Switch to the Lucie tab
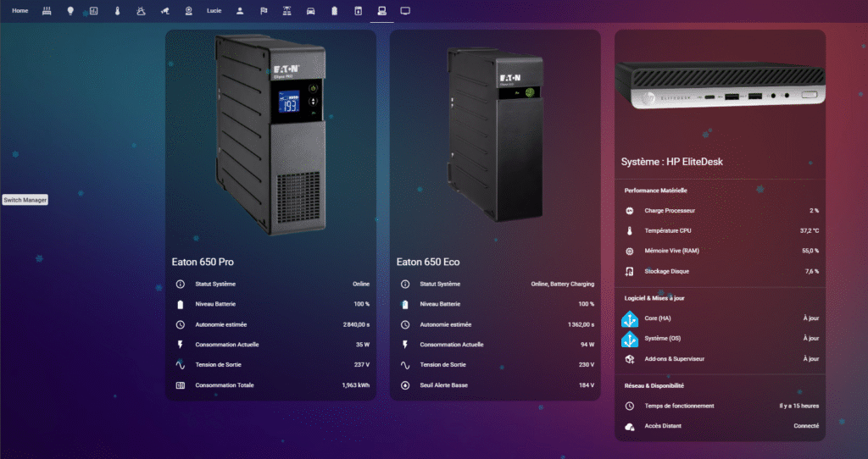The height and width of the screenshot is (459, 868). click(214, 11)
